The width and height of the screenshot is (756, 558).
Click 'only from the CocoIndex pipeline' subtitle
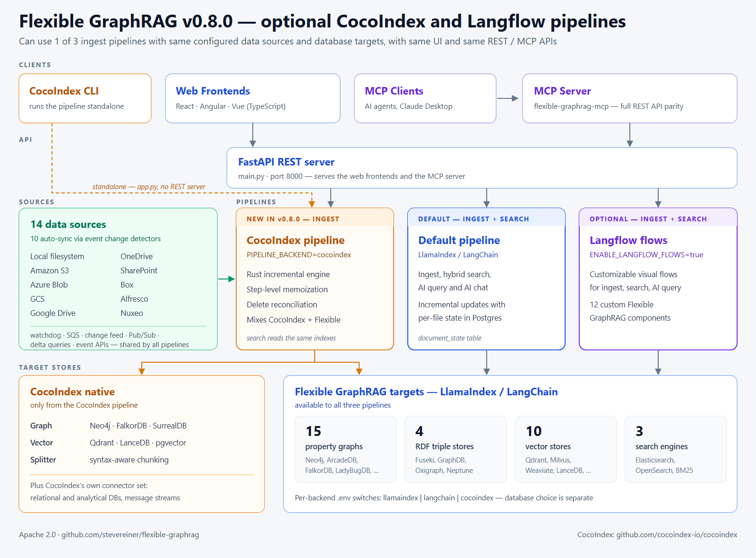click(84, 405)
